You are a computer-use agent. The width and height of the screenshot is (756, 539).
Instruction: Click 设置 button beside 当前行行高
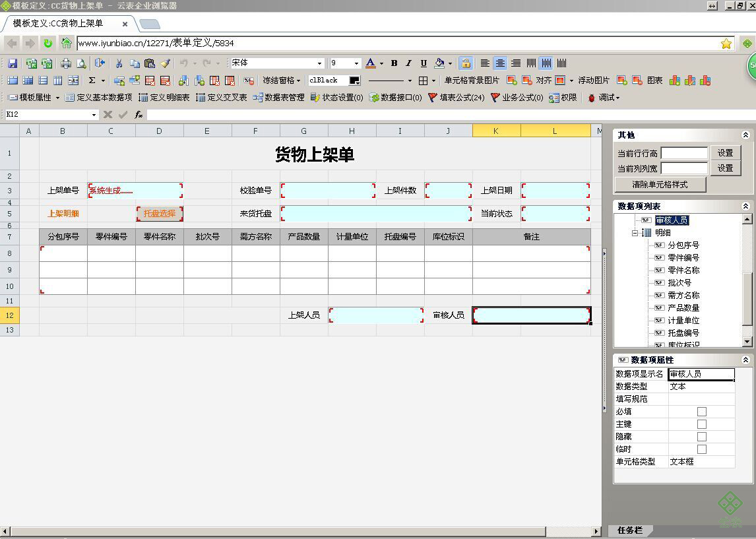click(725, 153)
